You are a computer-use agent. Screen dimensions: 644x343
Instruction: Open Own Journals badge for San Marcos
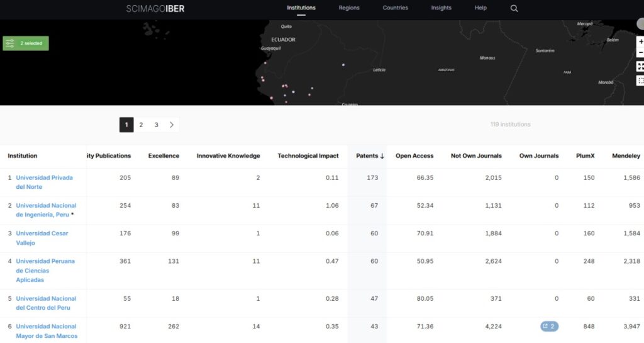pos(549,327)
